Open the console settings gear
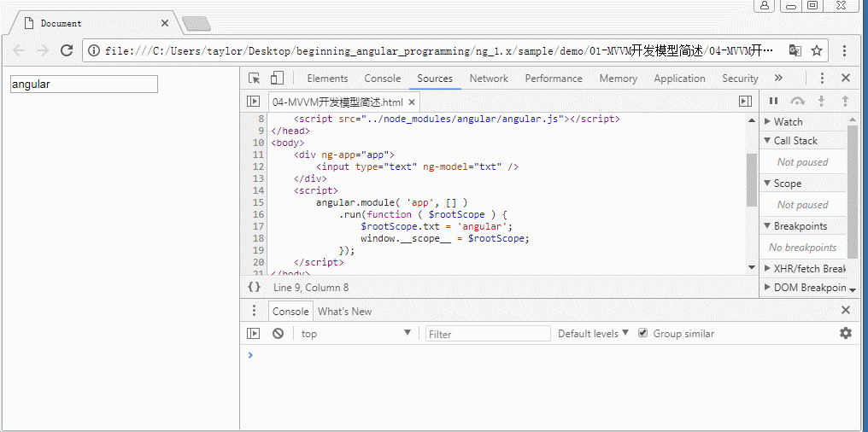868x432 pixels. (845, 333)
